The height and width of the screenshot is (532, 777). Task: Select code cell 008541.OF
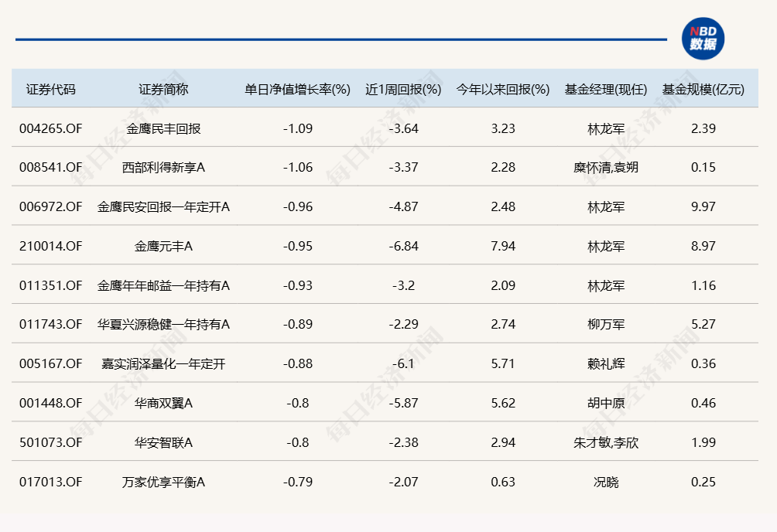[x=50, y=168]
